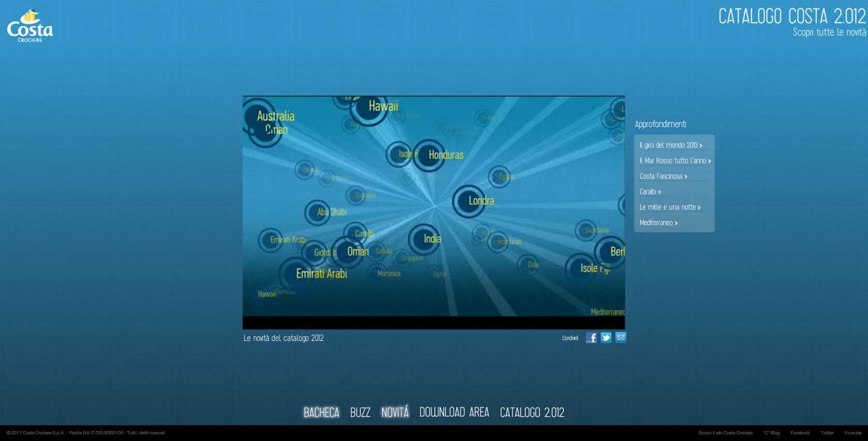Open the Facebook footer link
Screen dimensions: 868x441
coord(800,433)
